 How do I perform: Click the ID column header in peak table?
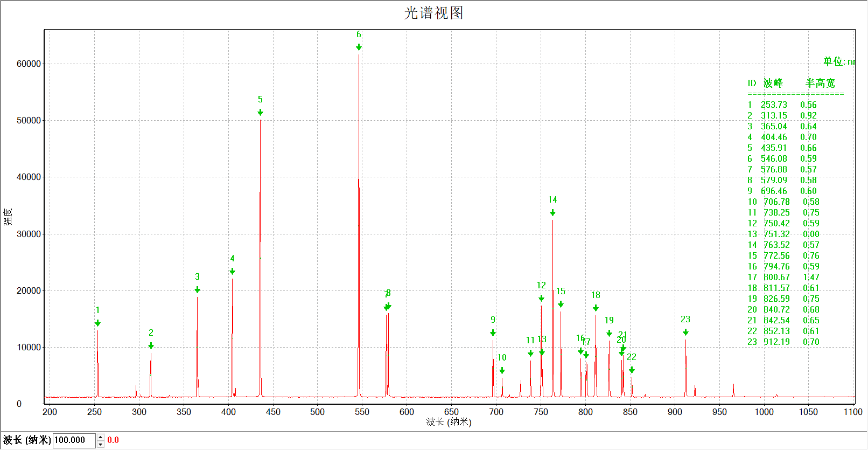[752, 83]
